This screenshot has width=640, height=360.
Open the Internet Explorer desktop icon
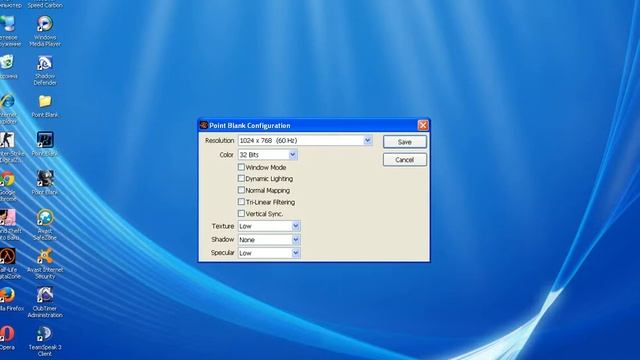[8, 109]
